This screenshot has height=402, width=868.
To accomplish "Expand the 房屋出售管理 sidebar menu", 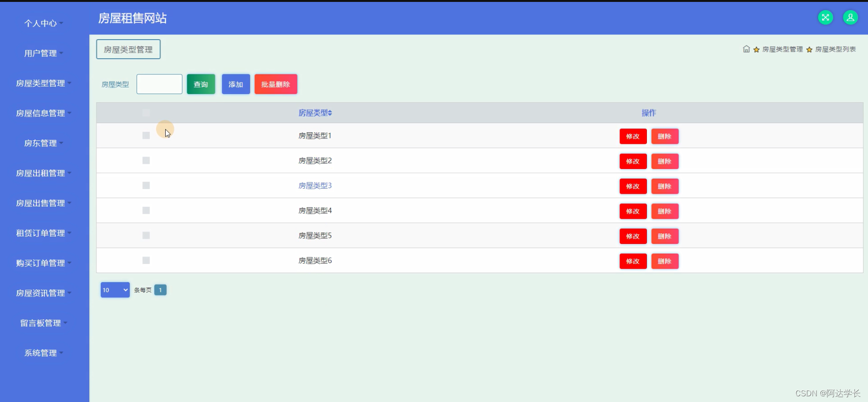I will coord(43,203).
